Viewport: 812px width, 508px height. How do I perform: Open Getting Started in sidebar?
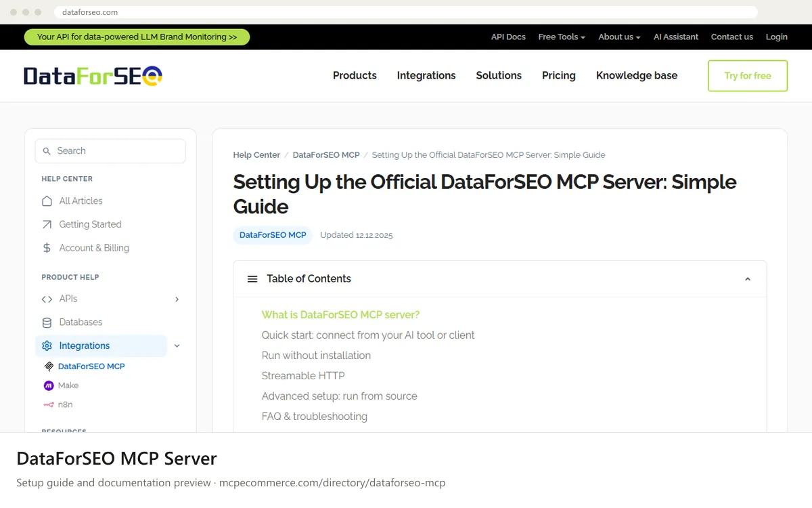90,224
